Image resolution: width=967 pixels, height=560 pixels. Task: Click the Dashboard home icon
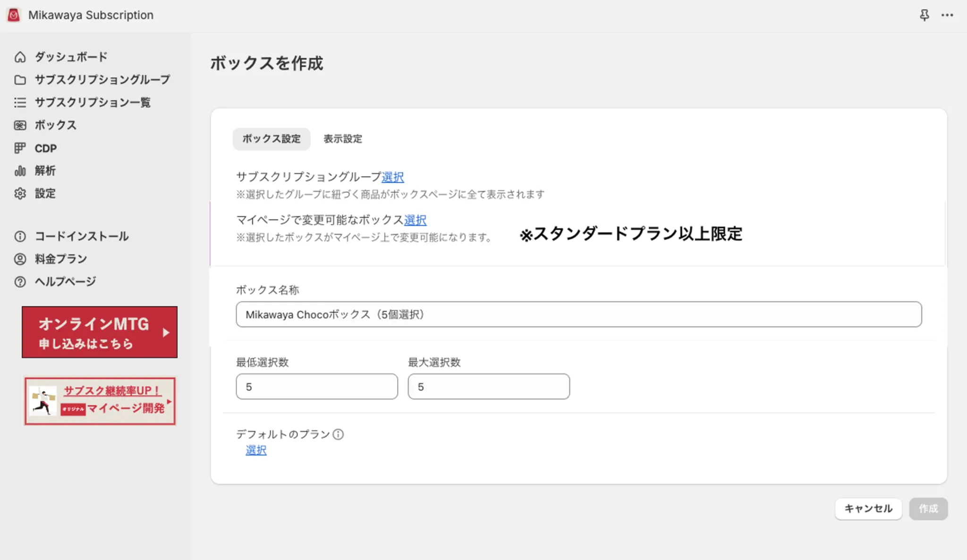click(x=20, y=57)
